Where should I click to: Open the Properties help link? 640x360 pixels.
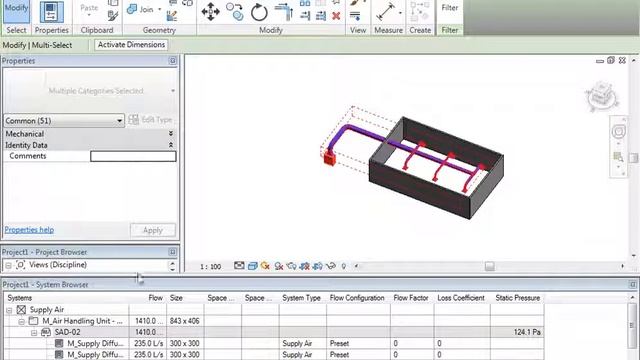pos(29,230)
